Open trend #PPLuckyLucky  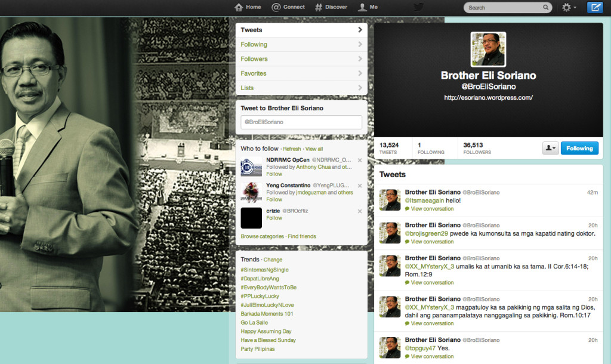pyautogui.click(x=260, y=296)
